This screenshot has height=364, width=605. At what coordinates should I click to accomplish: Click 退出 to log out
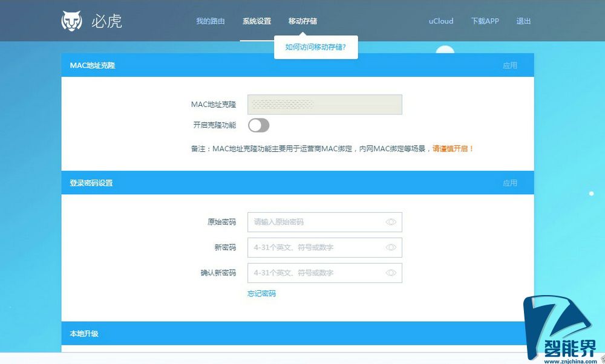coord(523,21)
